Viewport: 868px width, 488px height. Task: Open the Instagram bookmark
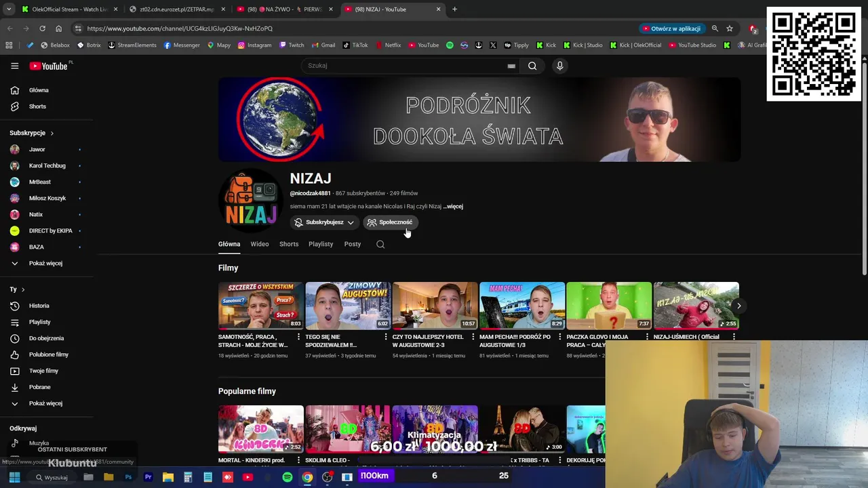(254, 45)
